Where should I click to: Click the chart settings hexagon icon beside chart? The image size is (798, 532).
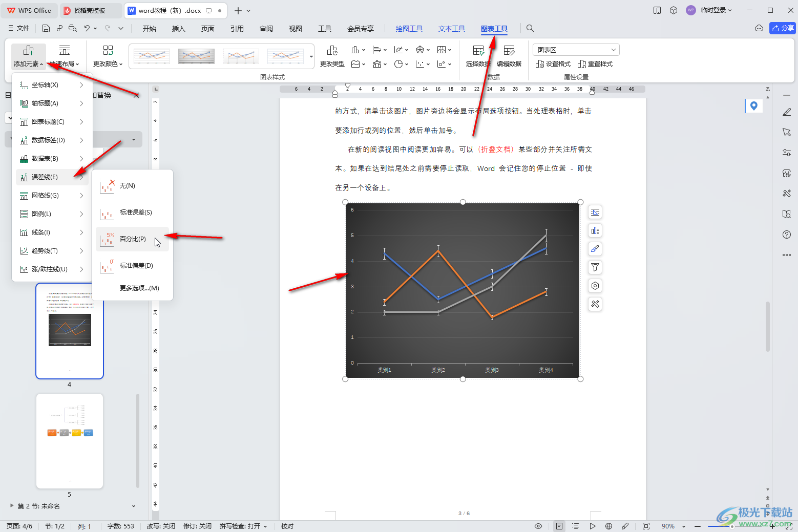(x=595, y=286)
